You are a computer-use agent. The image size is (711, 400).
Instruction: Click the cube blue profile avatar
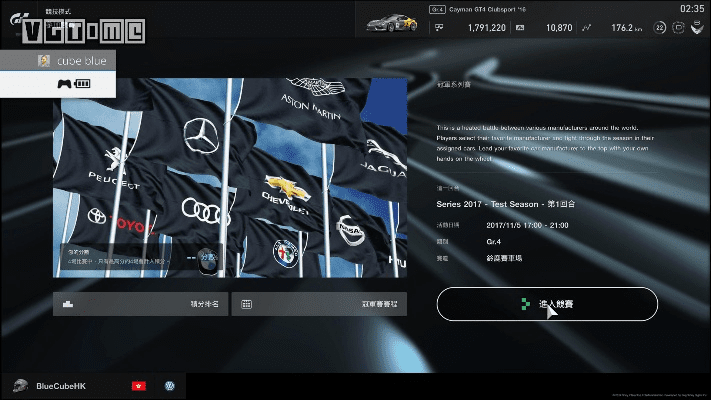click(x=44, y=61)
